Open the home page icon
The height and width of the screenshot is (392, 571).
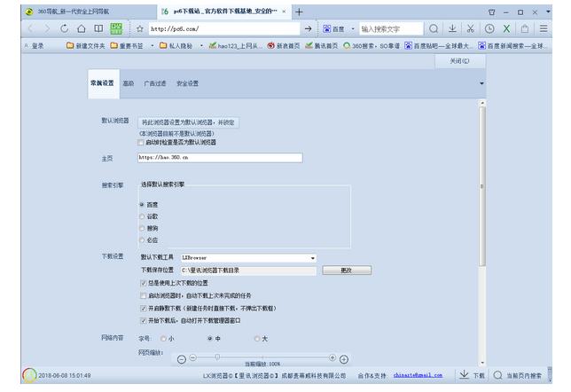pos(82,28)
